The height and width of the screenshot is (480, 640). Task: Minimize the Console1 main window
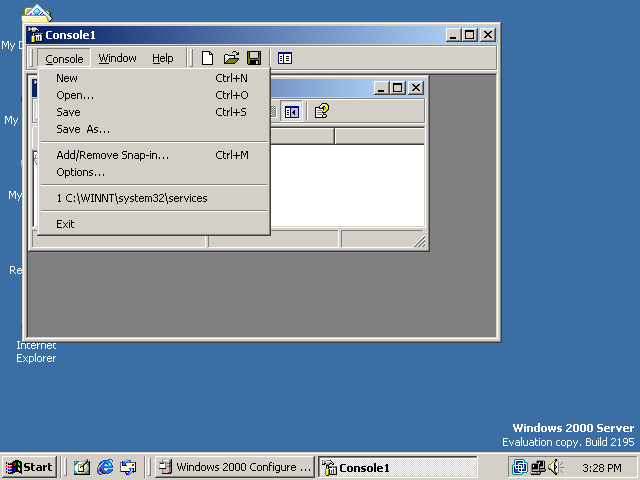(x=453, y=35)
